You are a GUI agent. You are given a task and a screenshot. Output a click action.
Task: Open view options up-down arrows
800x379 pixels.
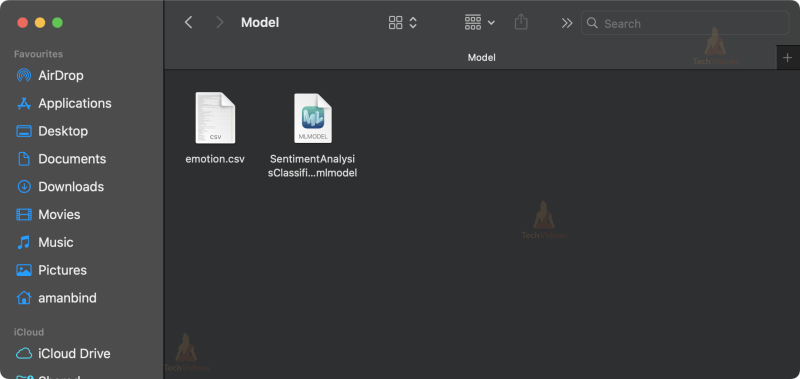click(413, 22)
